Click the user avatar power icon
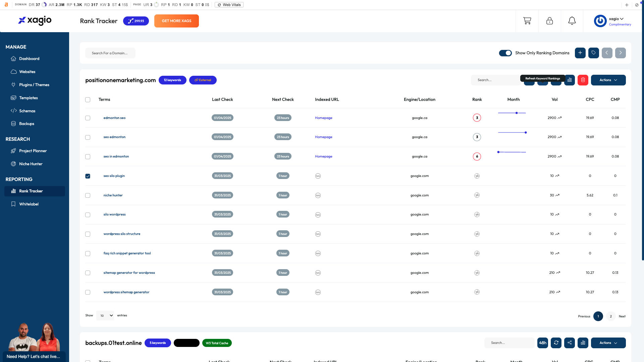Viewport: 644px width, 362px height. point(600,21)
